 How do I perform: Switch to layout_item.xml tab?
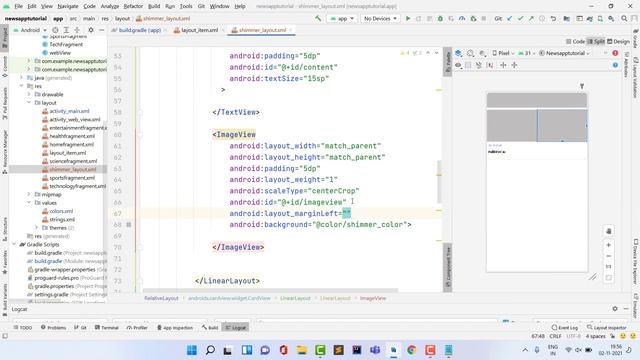pyautogui.click(x=199, y=30)
